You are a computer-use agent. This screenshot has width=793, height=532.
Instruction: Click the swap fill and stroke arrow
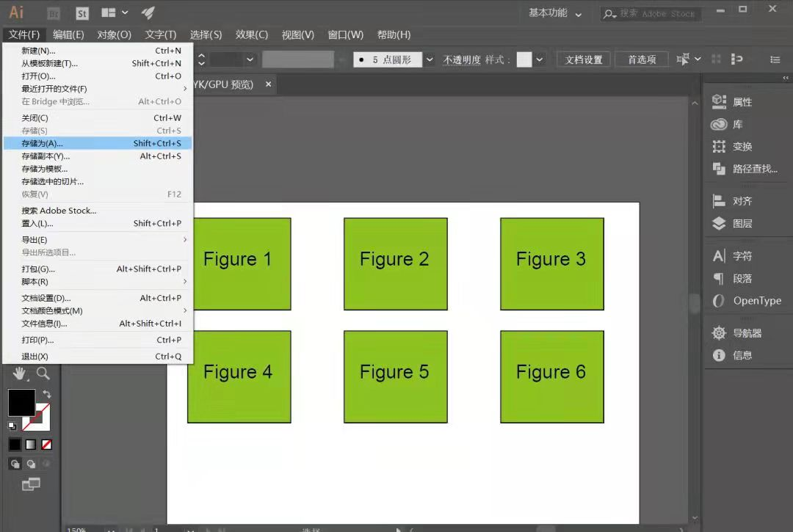click(46, 393)
